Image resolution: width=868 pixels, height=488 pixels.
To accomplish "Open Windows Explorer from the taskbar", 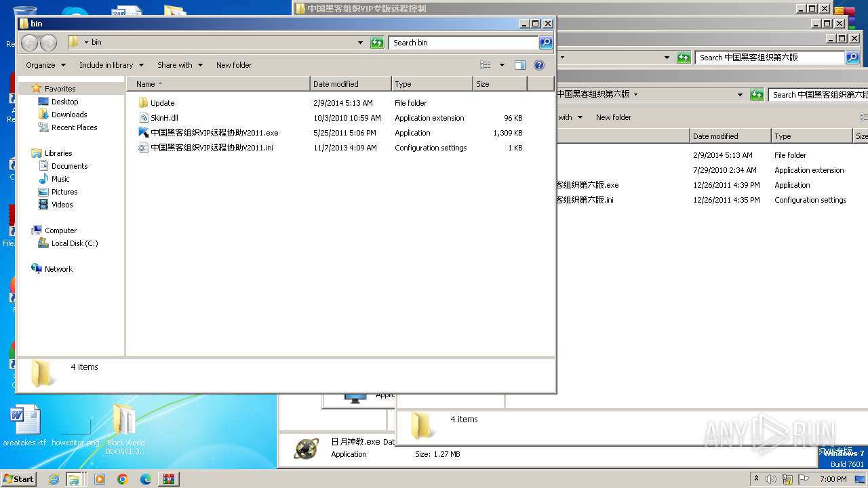I will [x=75, y=479].
